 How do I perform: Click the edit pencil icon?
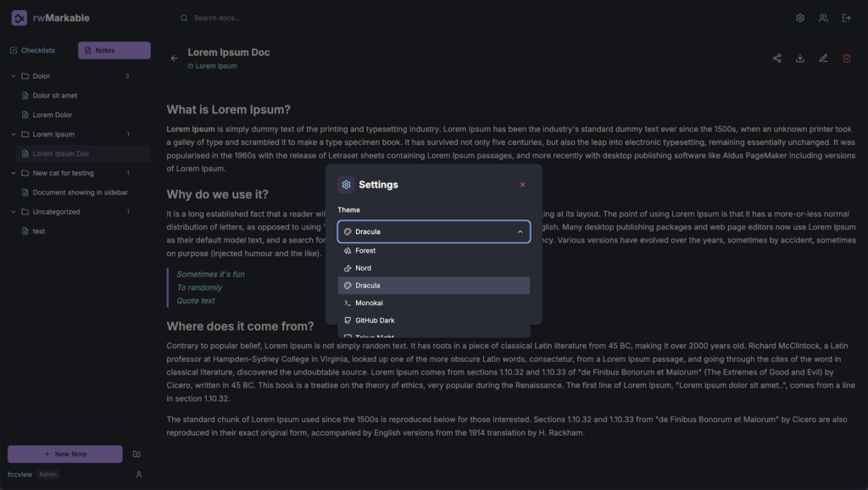[823, 58]
